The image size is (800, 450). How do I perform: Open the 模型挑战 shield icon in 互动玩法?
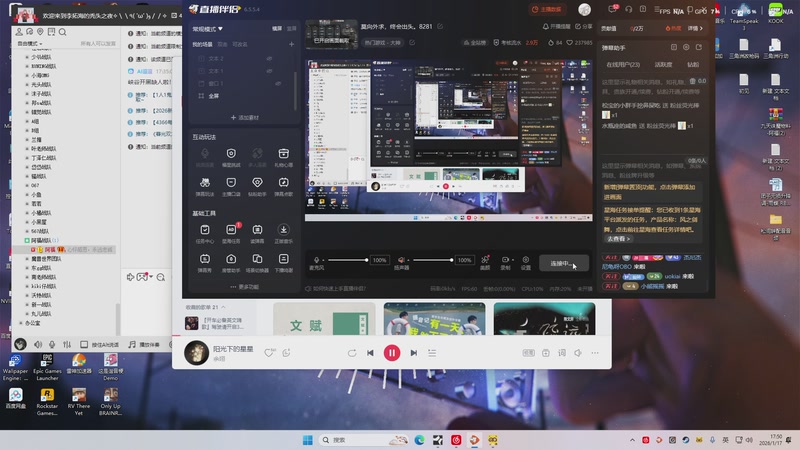coord(231,154)
